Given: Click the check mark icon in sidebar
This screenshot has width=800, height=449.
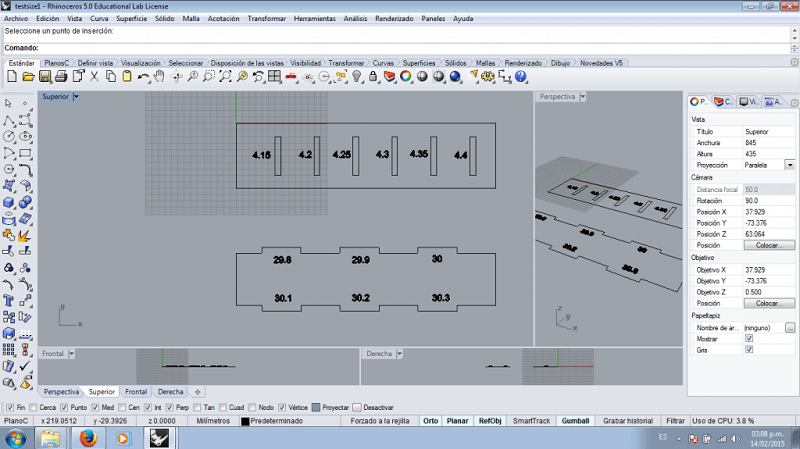Looking at the screenshot, I should tap(25, 366).
